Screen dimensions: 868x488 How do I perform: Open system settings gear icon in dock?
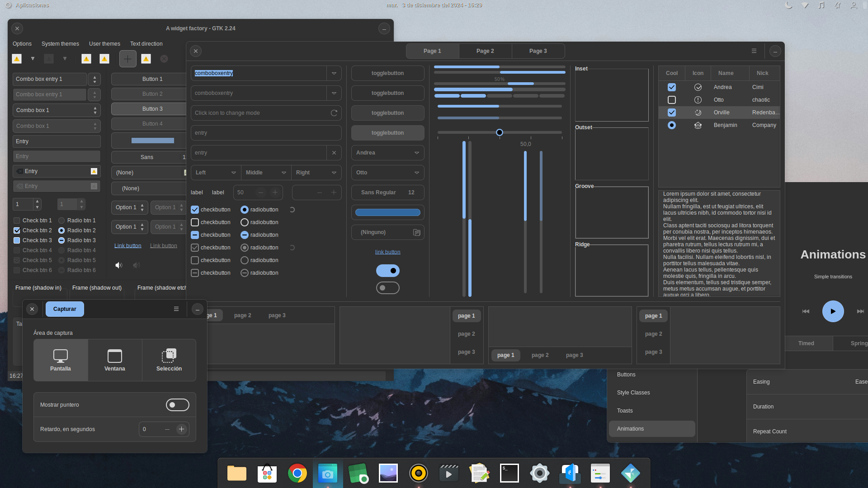pyautogui.click(x=540, y=473)
